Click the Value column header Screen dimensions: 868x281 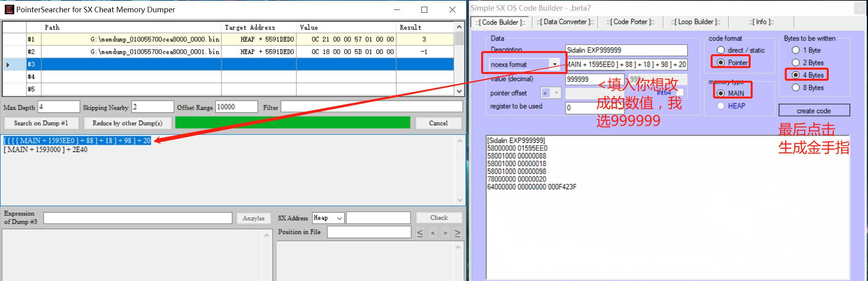click(346, 27)
